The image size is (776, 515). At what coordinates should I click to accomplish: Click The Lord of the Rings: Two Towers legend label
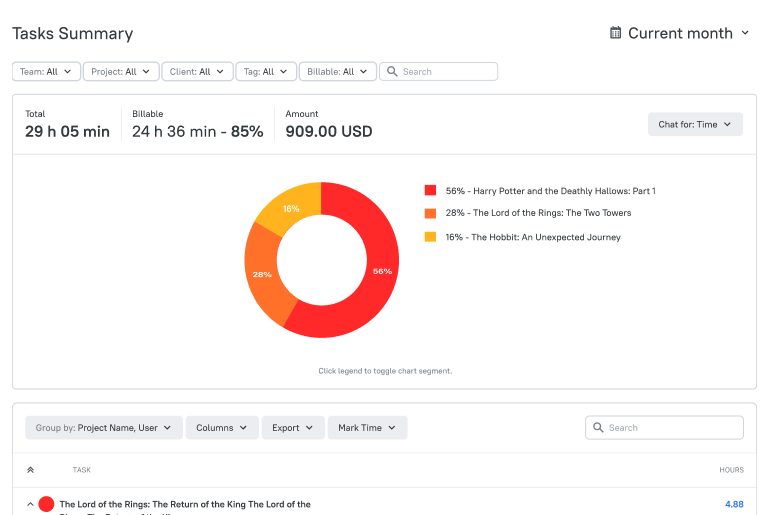[538, 213]
